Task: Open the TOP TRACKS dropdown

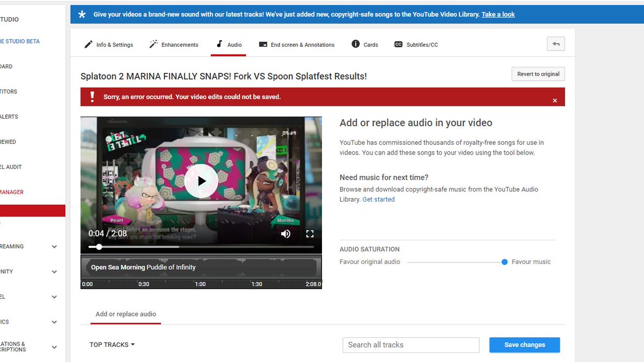Action: [x=112, y=345]
